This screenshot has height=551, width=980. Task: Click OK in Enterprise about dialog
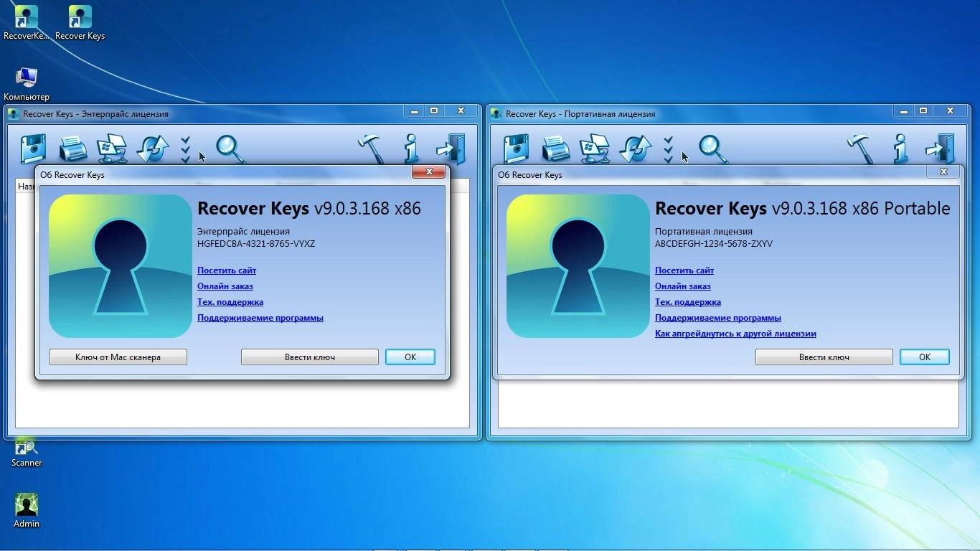pos(410,357)
